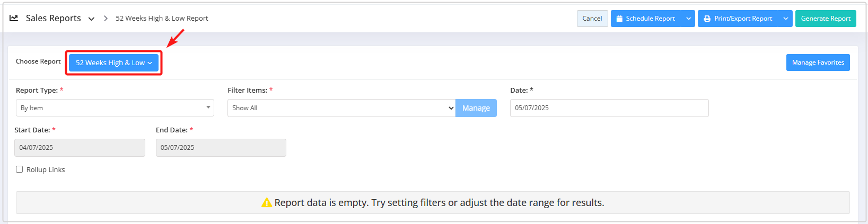Image resolution: width=868 pixels, height=224 pixels.
Task: Click the warning triangle icon
Action: pos(267,203)
